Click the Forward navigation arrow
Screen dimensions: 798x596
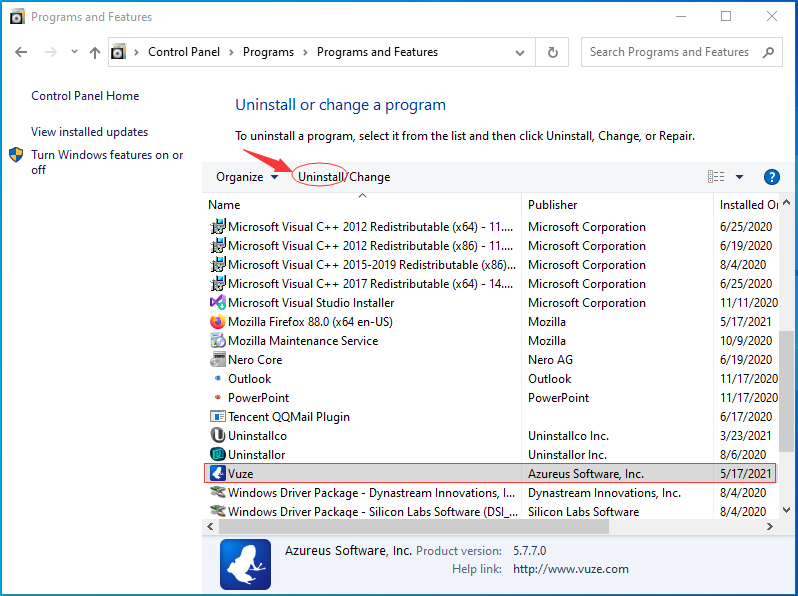[x=50, y=52]
